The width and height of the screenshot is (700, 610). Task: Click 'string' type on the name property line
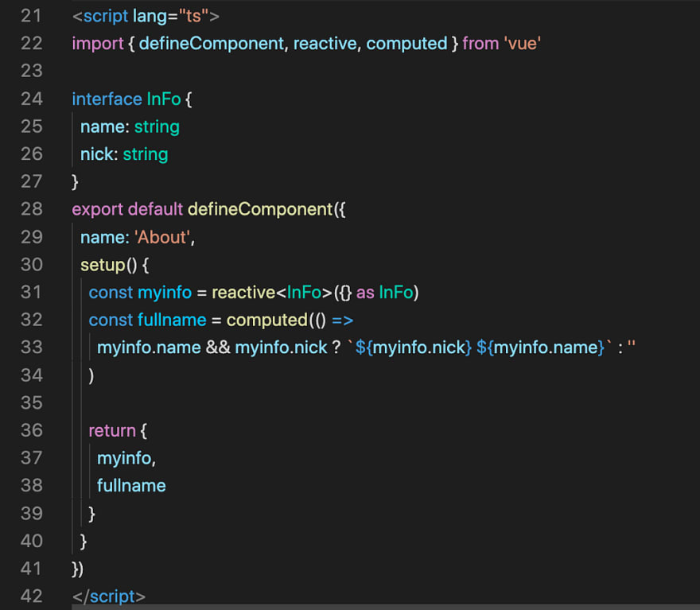(157, 127)
